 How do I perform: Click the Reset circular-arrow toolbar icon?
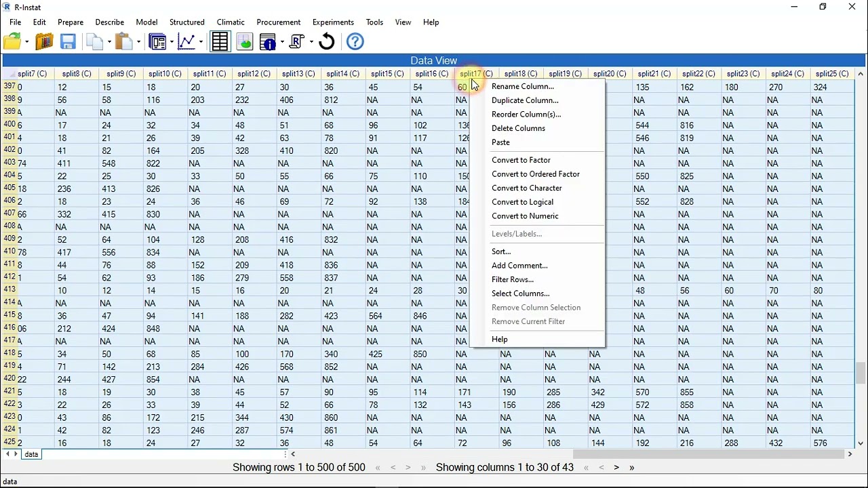tap(327, 42)
